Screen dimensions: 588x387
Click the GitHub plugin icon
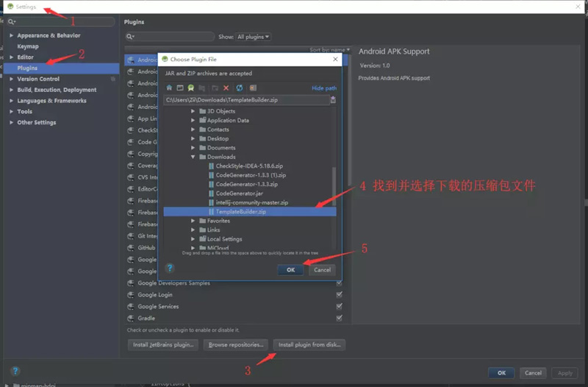click(x=131, y=248)
